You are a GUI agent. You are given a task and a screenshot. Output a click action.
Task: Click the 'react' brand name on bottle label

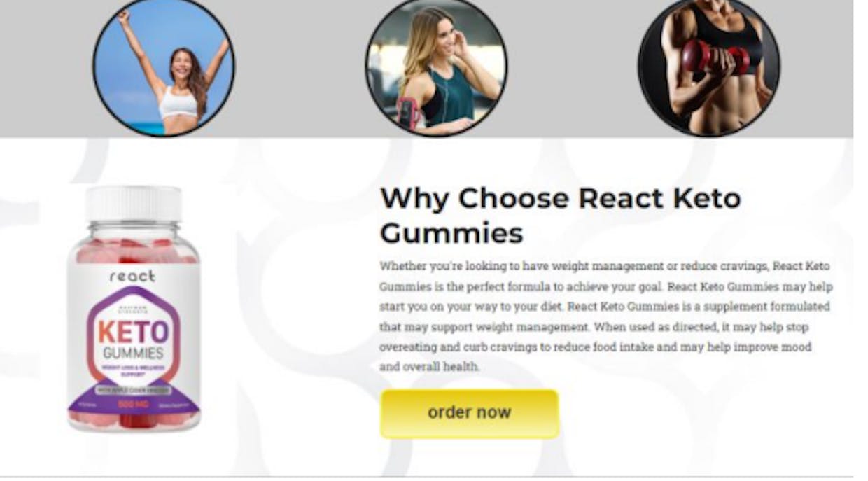132,276
